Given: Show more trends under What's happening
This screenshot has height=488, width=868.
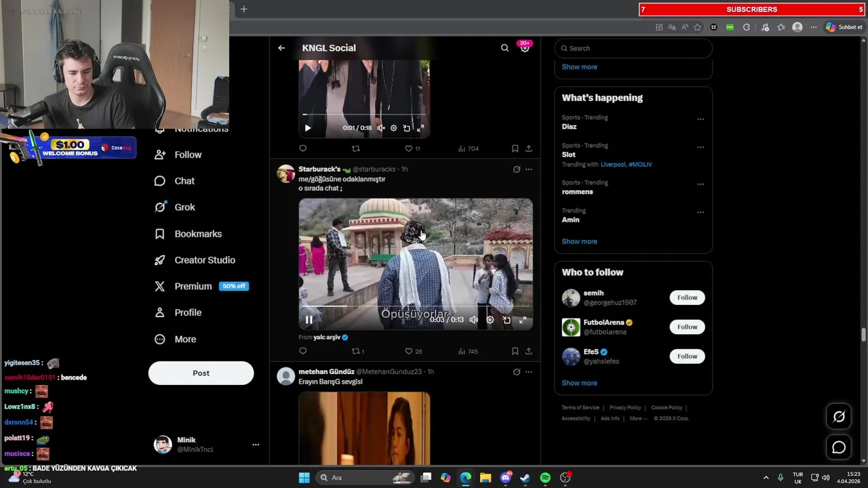Looking at the screenshot, I should click(579, 241).
